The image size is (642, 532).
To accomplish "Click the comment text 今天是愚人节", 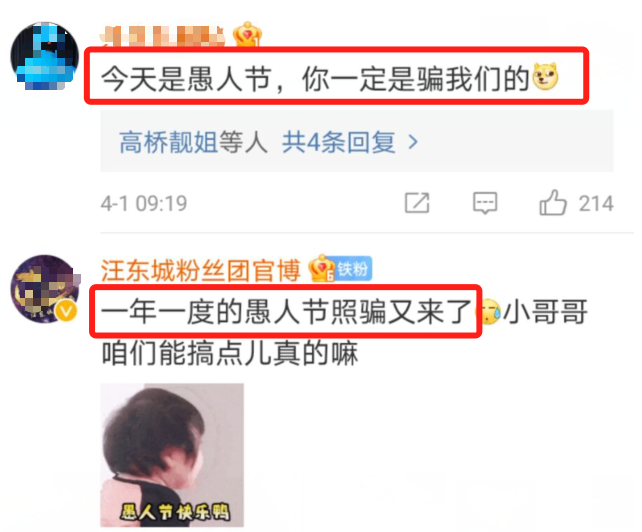I will point(186,78).
